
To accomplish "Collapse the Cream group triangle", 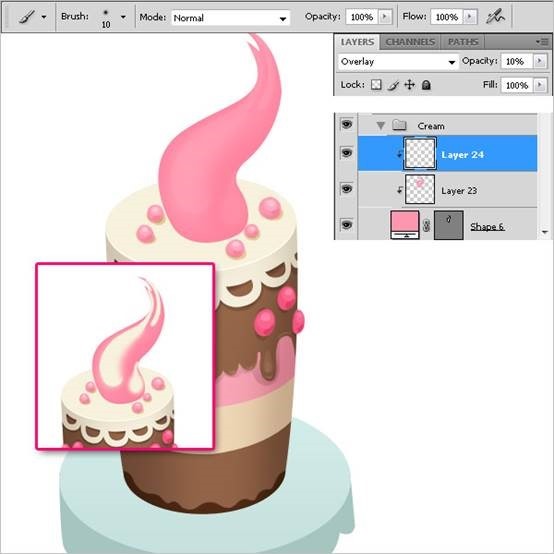I will (380, 125).
